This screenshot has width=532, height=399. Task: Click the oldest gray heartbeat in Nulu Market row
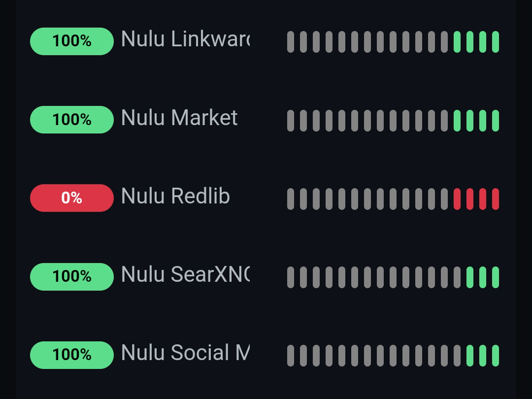pyautogui.click(x=291, y=121)
